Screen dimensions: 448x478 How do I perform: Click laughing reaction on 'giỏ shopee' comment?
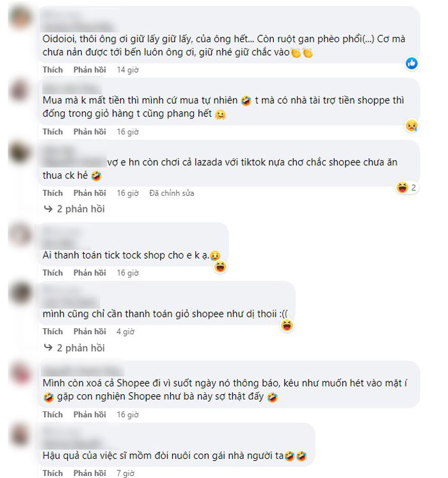[287, 325]
